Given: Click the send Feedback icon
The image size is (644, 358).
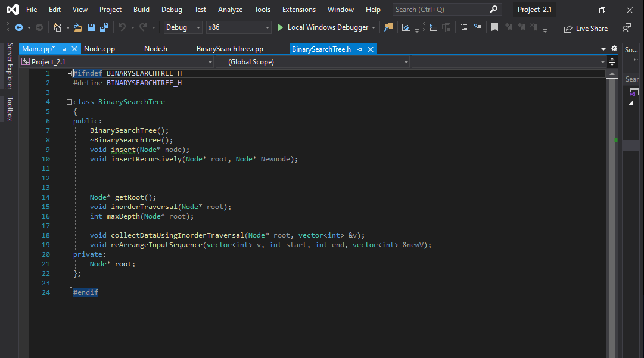Looking at the screenshot, I should [626, 27].
